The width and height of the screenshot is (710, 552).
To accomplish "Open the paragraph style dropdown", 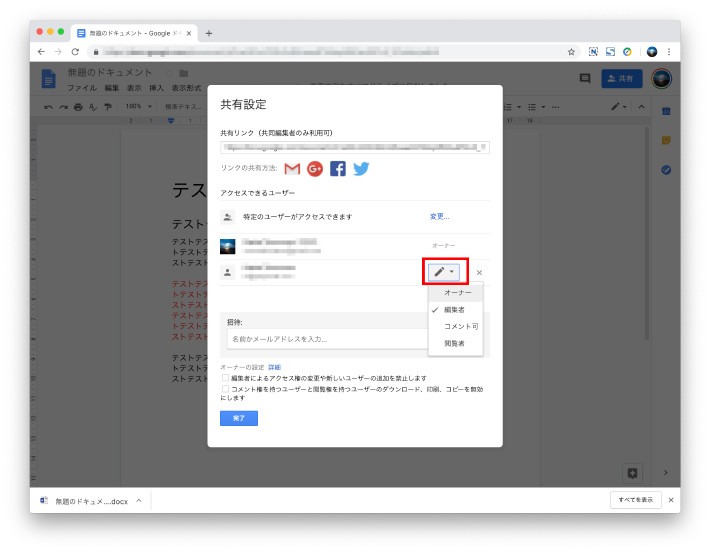I will coord(183,107).
